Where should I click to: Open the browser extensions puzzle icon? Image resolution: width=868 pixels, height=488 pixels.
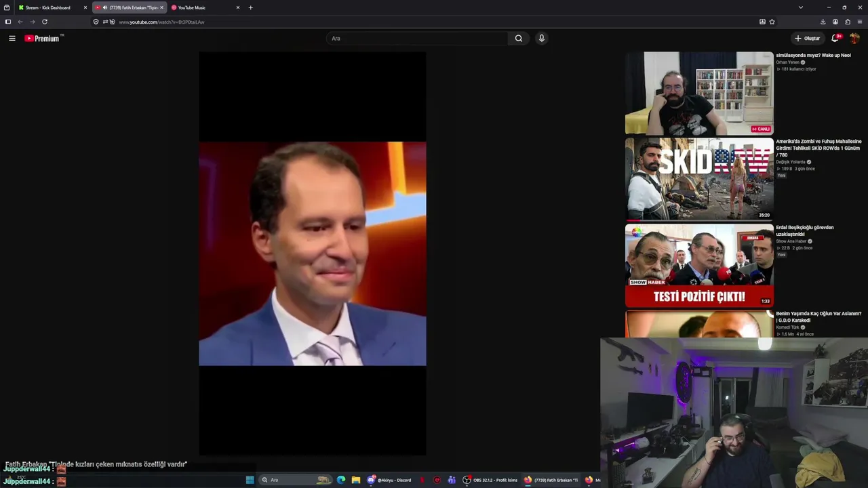point(848,22)
